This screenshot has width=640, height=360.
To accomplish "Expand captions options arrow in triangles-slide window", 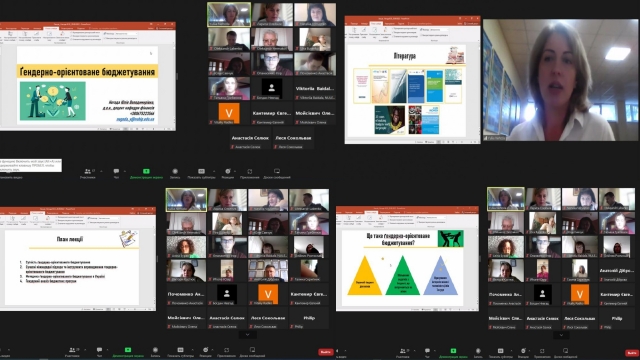I will pyautogui.click(x=511, y=351).
